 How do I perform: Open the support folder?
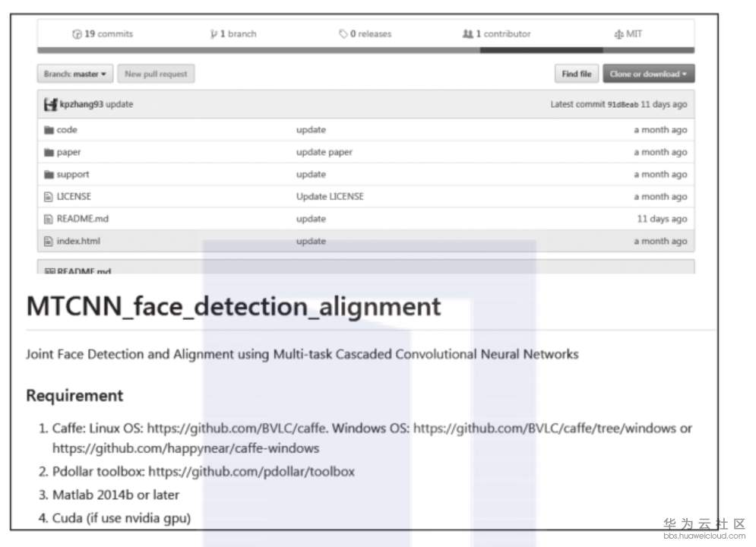pos(73,174)
